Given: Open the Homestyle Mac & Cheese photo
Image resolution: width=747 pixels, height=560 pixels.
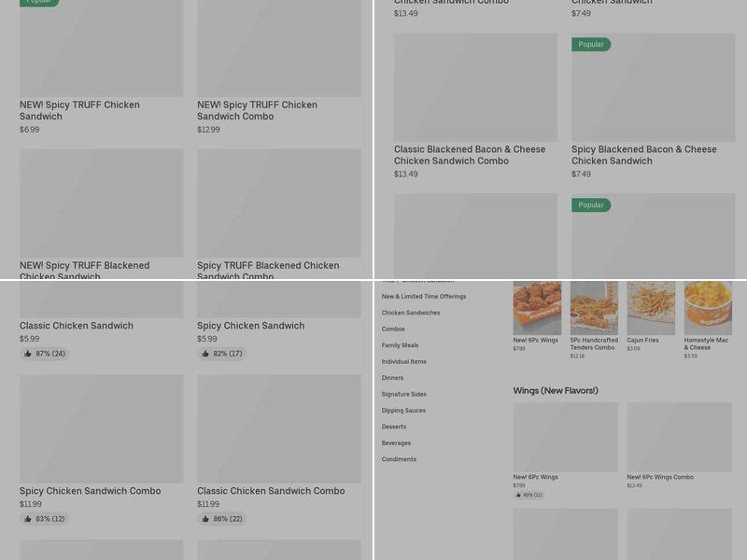Looking at the screenshot, I should click(x=708, y=308).
